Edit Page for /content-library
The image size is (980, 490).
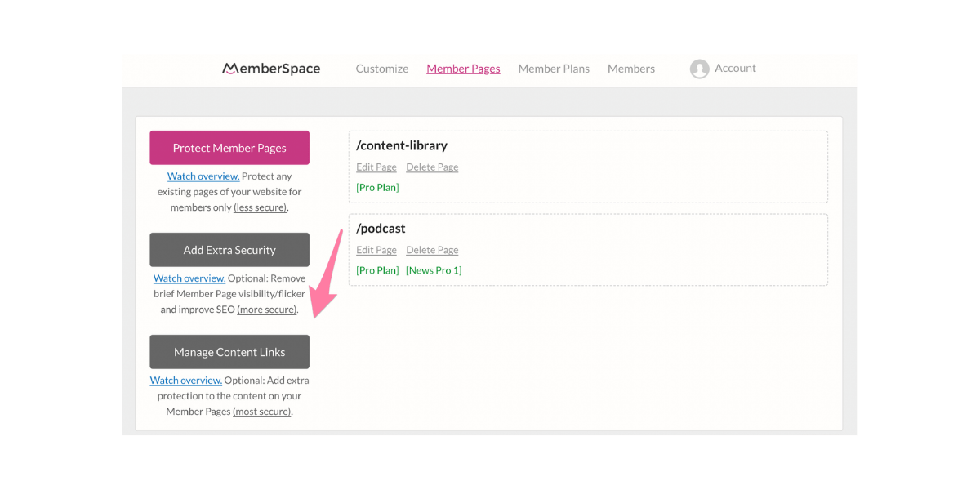pos(376,167)
